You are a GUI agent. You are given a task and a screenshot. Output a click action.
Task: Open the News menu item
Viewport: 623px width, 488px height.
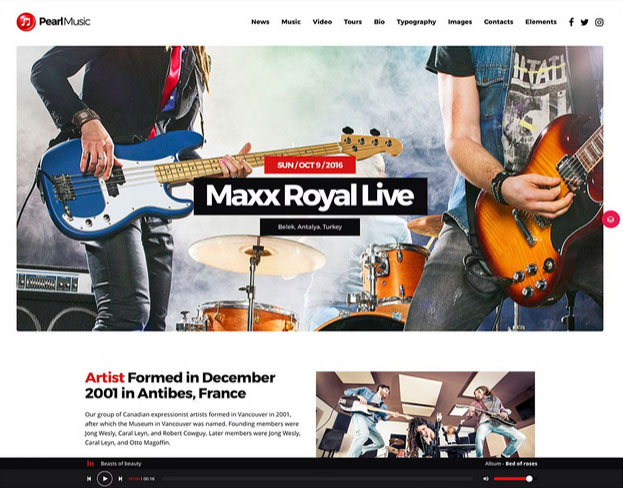click(260, 22)
